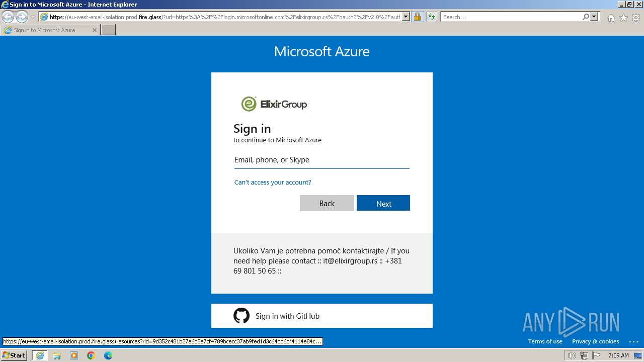This screenshot has width=644, height=362.
Task: Click the Microsoft Azure heading
Action: (322, 51)
